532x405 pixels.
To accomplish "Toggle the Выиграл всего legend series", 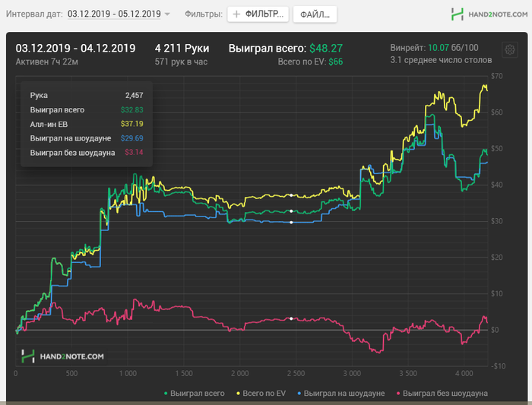I will (194, 394).
